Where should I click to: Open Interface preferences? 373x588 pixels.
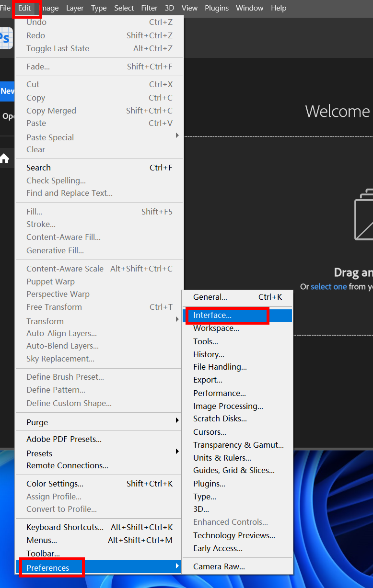click(x=212, y=315)
